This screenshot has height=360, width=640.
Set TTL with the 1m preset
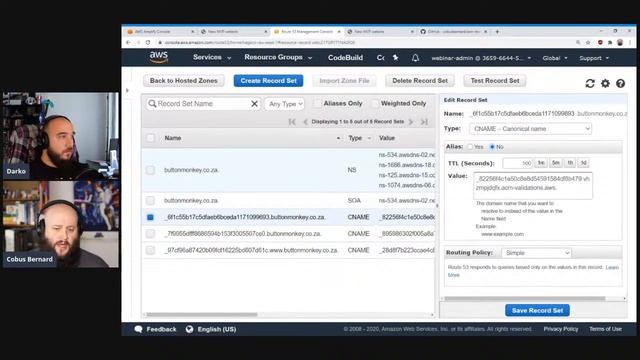tap(541, 163)
